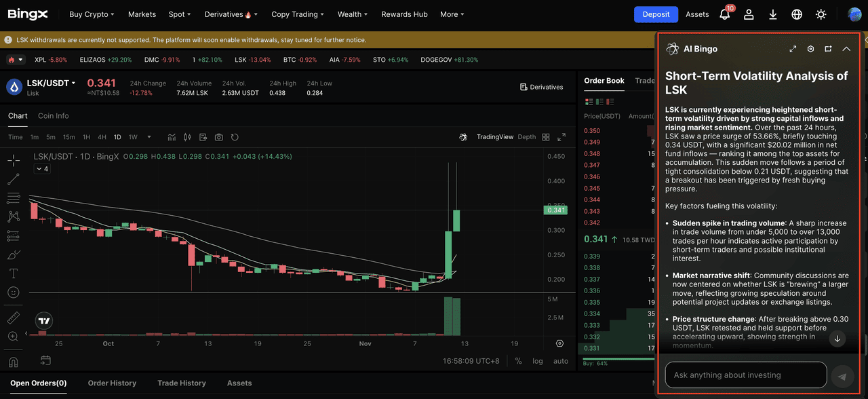Open the Order History tab
Viewport: 868px width, 399px height.
(112, 383)
